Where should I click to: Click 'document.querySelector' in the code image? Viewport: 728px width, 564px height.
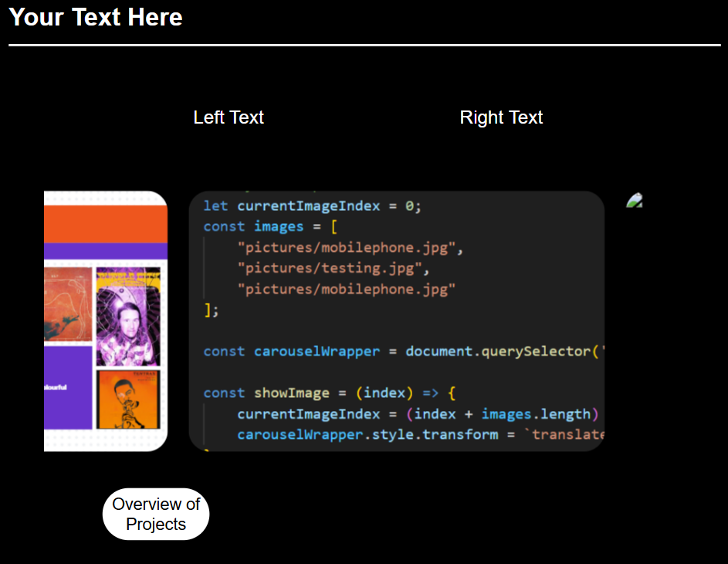click(x=498, y=352)
